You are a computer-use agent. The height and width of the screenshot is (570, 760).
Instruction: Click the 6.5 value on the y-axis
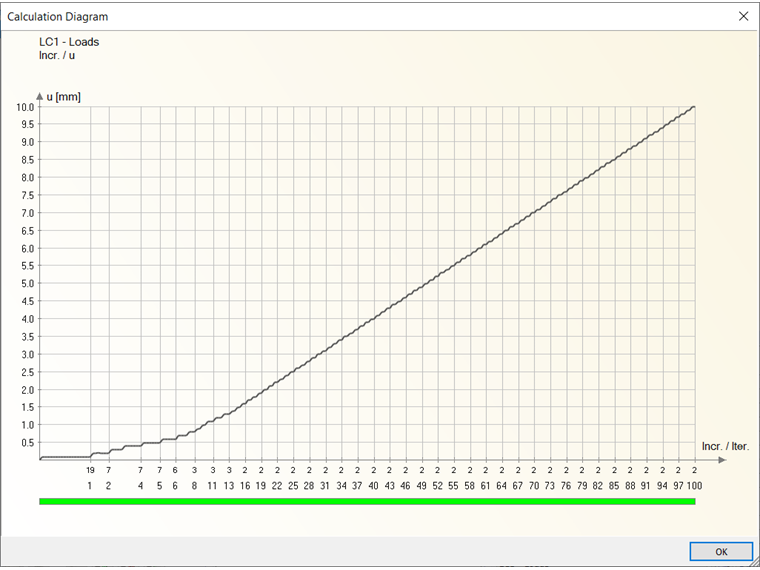[28, 231]
